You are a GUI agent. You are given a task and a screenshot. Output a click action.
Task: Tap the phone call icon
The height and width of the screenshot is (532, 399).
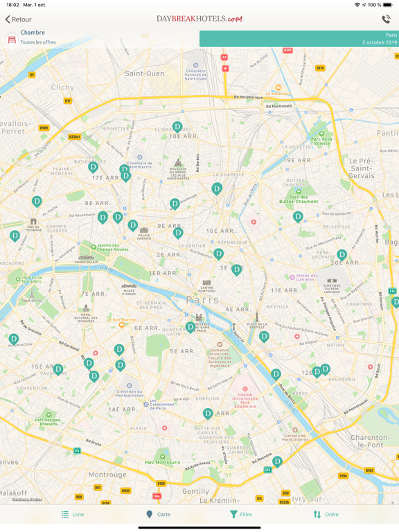tap(386, 19)
